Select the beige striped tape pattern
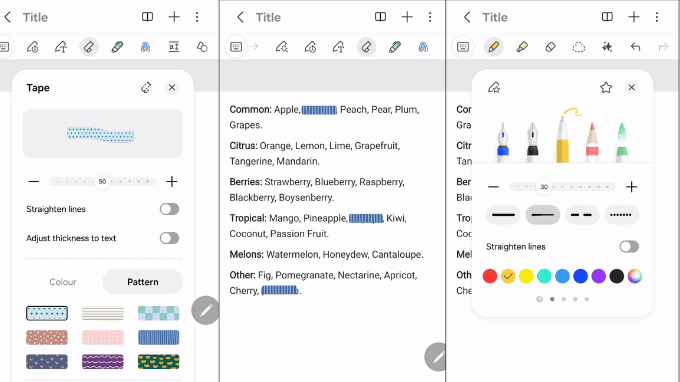 103,313
